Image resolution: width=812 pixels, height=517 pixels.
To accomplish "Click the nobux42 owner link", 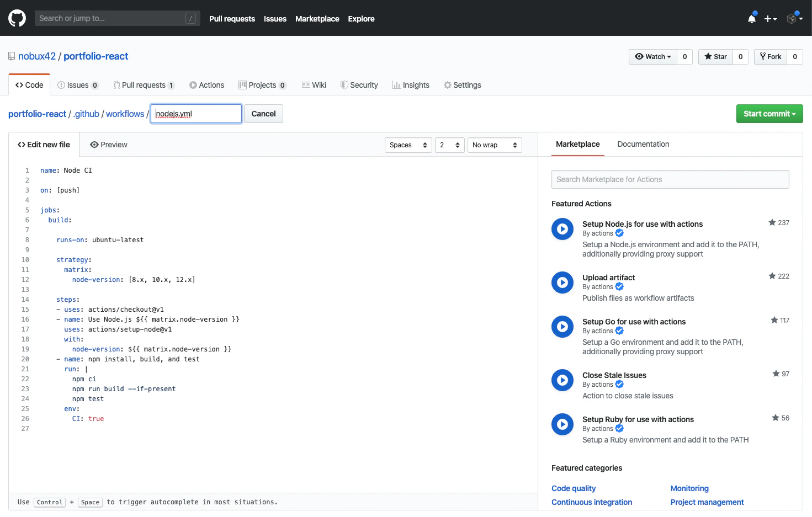I will [37, 56].
